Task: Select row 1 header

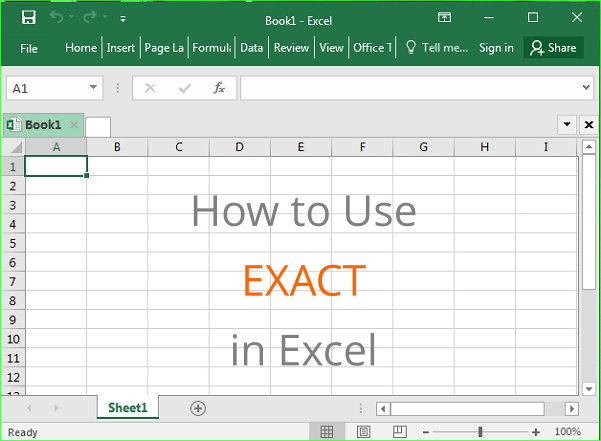Action: [x=13, y=167]
